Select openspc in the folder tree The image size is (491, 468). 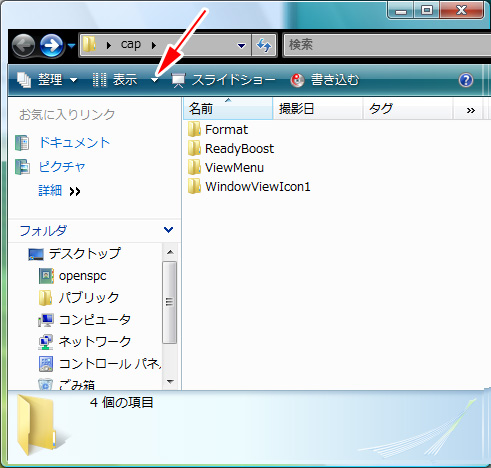tap(83, 276)
